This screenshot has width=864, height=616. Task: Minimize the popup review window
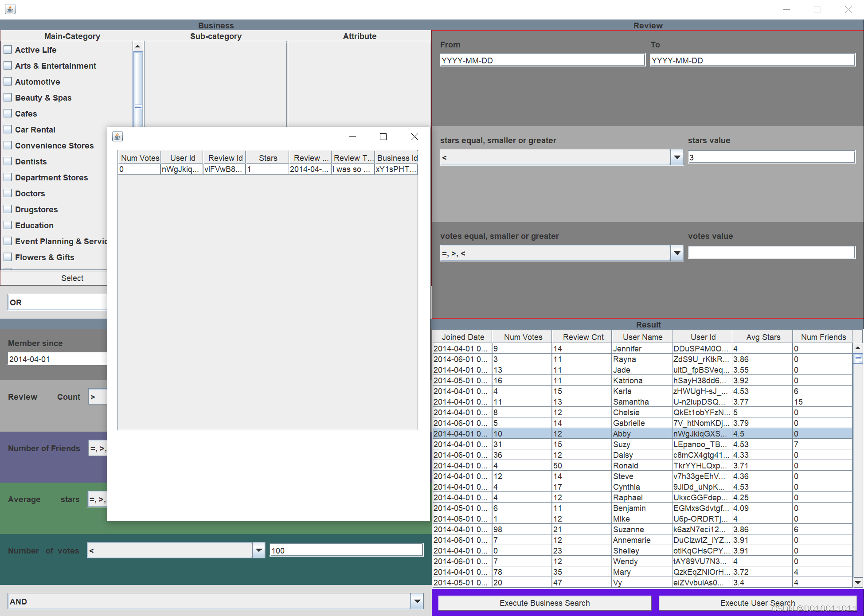pos(352,136)
